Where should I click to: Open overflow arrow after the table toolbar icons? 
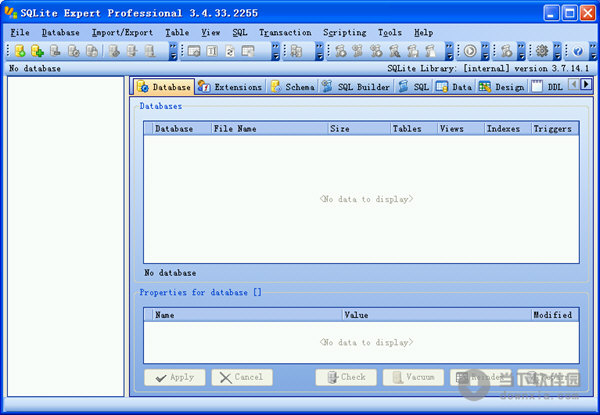click(276, 52)
